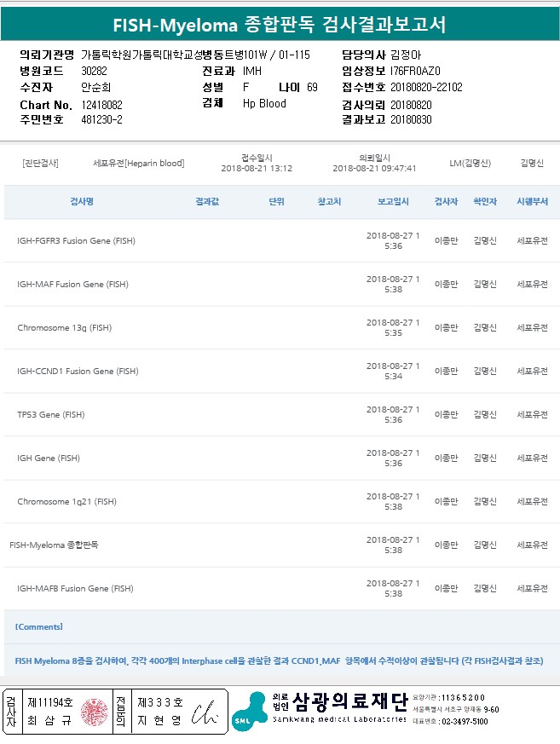Open the IGH-MAF Fusion Gene (FISH) entry

click(x=72, y=285)
